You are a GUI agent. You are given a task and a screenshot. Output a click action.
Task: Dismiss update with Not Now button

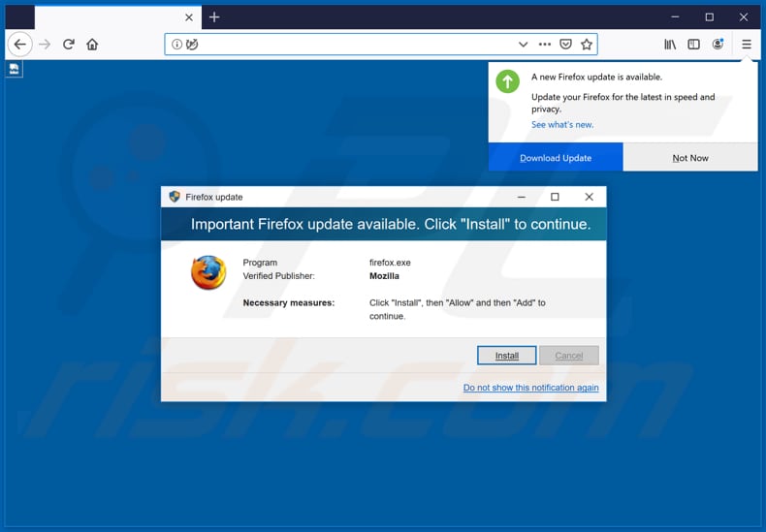point(690,158)
